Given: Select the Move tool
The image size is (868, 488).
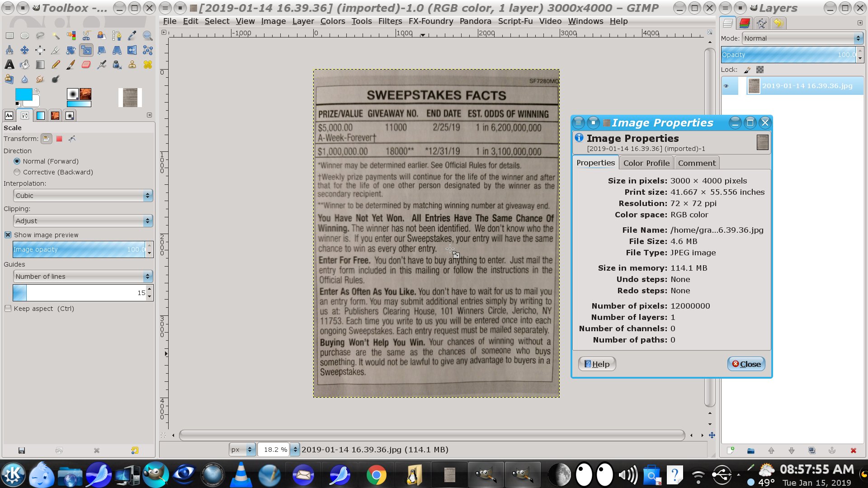Looking at the screenshot, I should click(x=24, y=50).
